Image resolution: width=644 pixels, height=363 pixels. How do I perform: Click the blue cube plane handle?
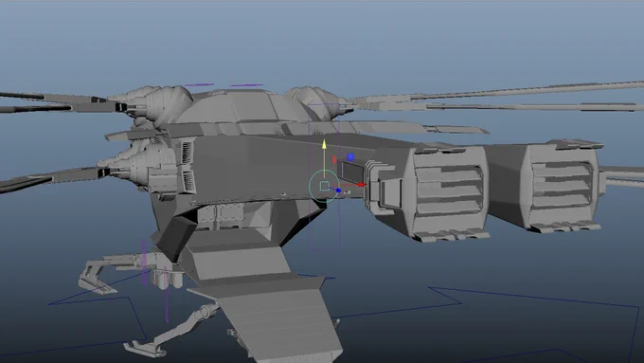[x=350, y=157]
